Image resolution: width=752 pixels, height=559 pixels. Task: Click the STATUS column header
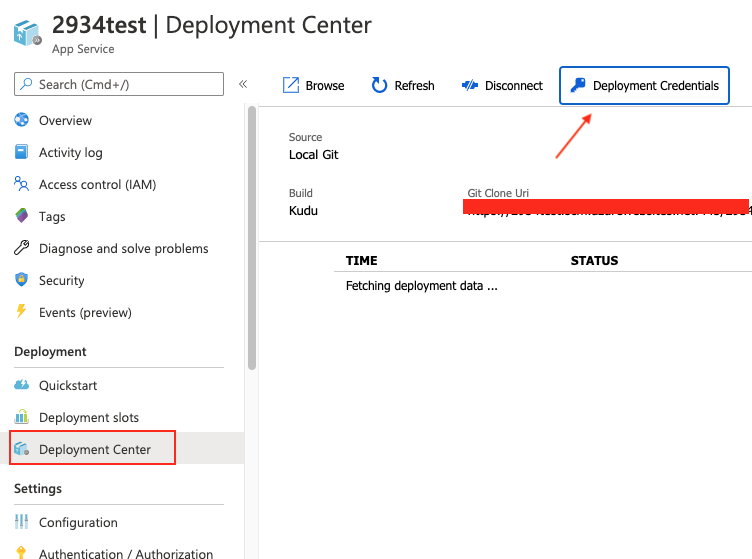594,260
